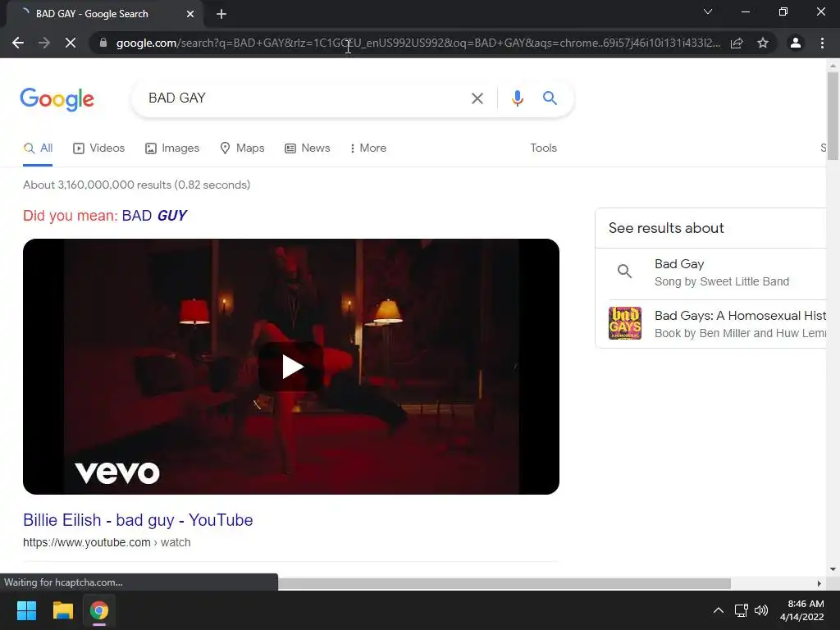The image size is (840, 630).
Task: Click the vertical scrollbar thumb
Action: pos(833,116)
